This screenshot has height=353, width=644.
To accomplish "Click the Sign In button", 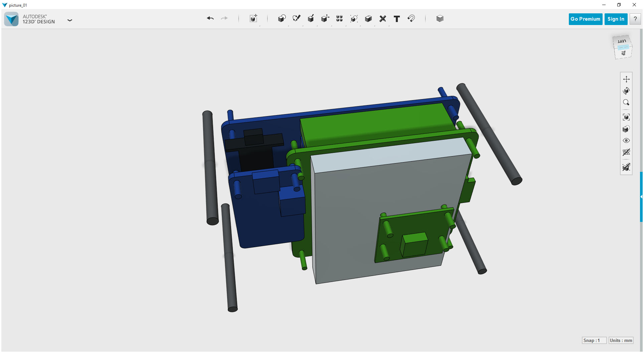I will pos(616,19).
